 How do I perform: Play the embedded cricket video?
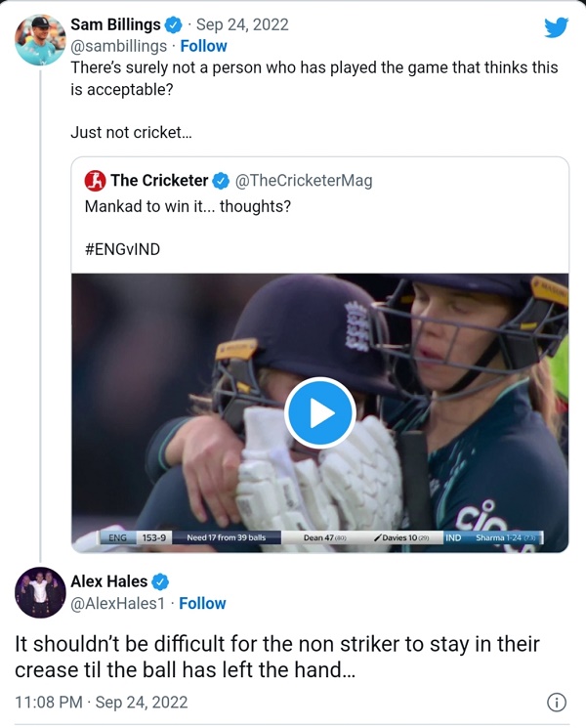click(319, 412)
